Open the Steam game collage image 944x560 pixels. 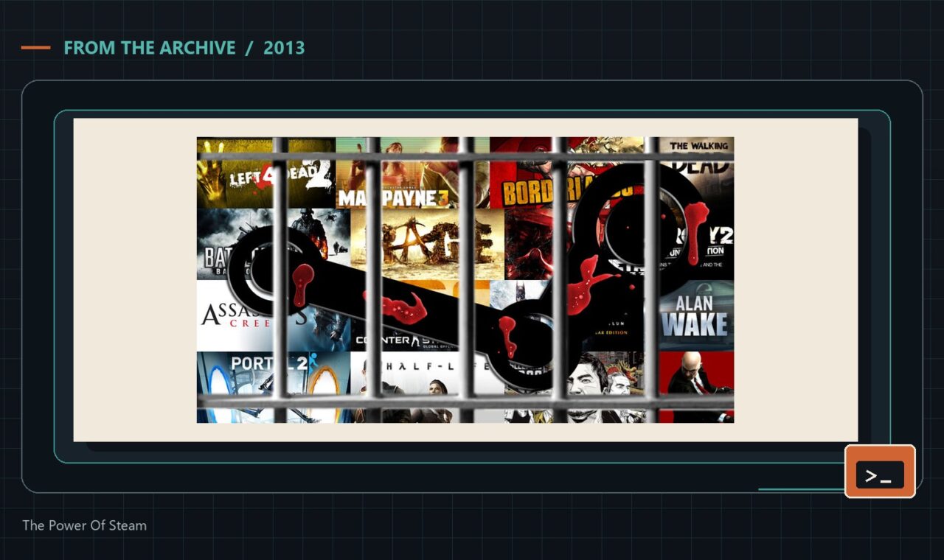[x=465, y=280]
